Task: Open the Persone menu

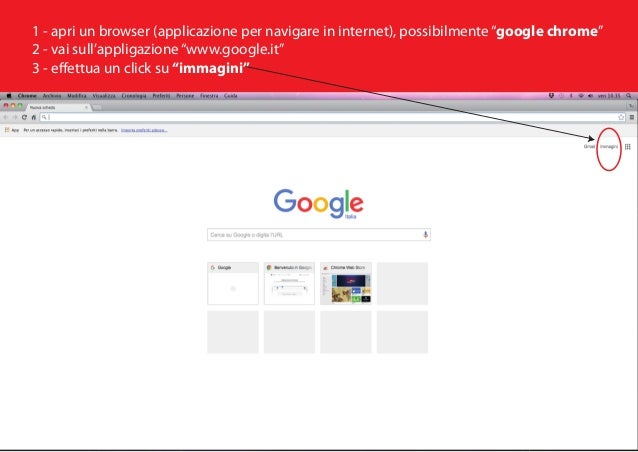Action: [x=185, y=96]
